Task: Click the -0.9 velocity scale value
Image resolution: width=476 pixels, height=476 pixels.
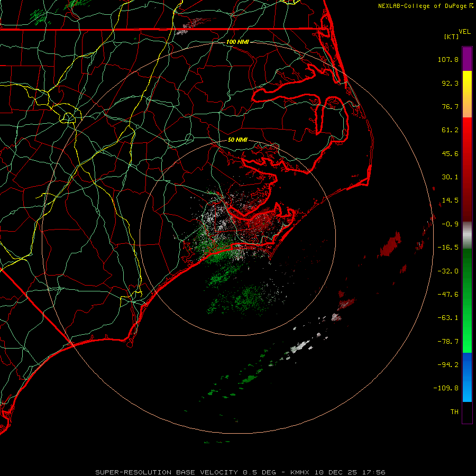Action: pos(450,224)
